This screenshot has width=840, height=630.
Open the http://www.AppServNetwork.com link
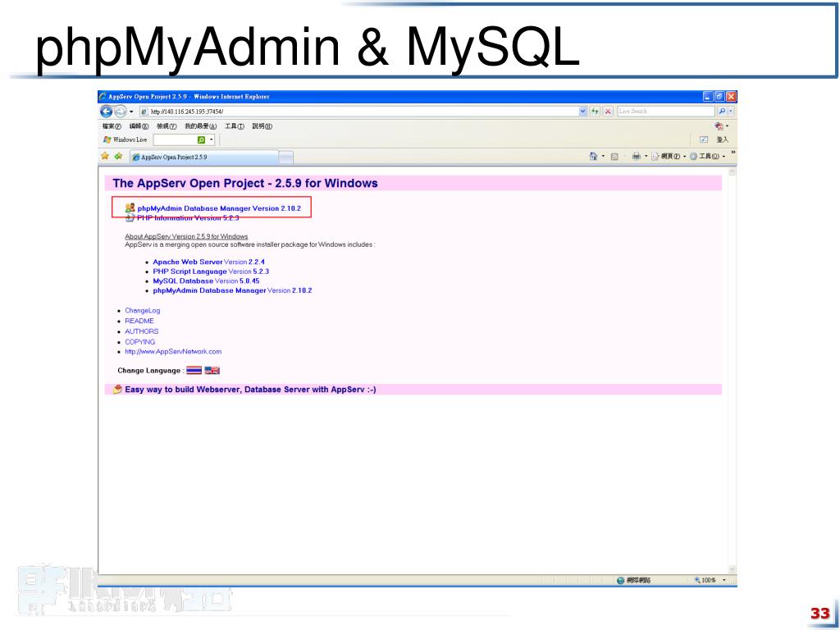coord(173,352)
